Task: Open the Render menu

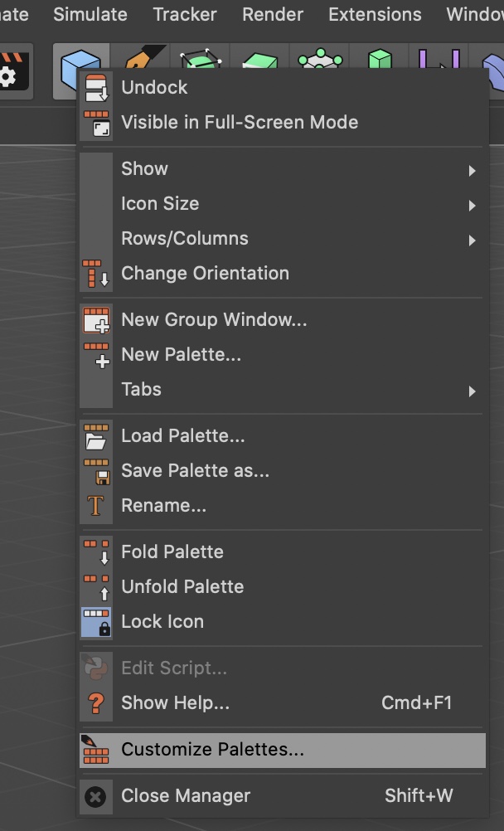Action: (272, 14)
